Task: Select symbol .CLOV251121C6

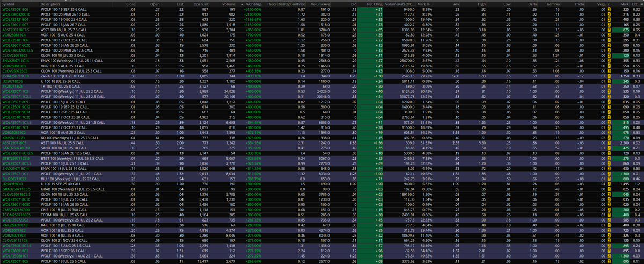Action: [x=13, y=240]
